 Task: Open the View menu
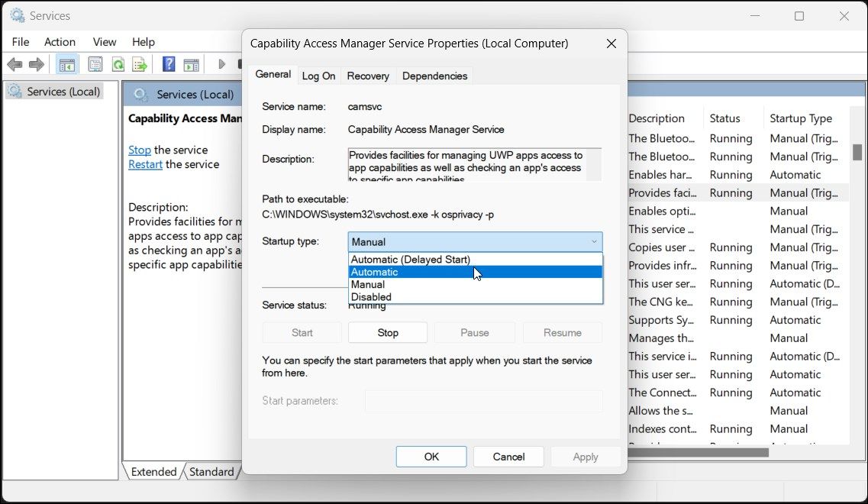pyautogui.click(x=104, y=41)
